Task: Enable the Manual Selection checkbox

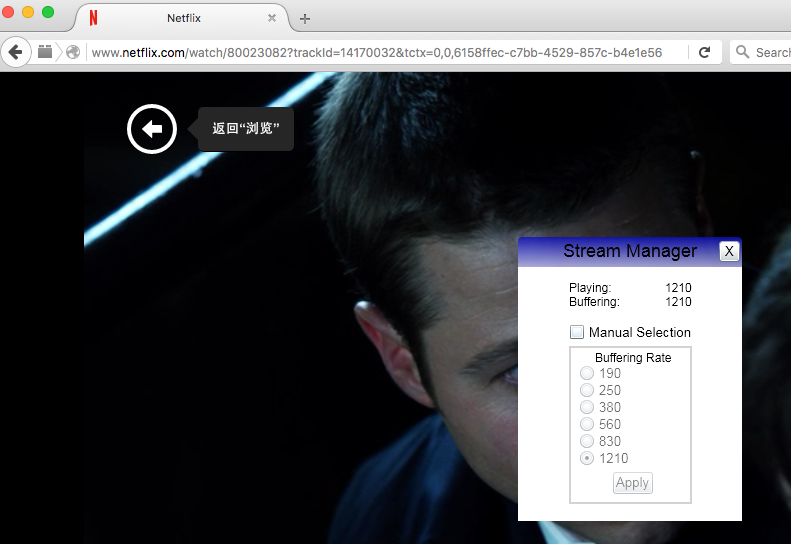Action: 577,332
